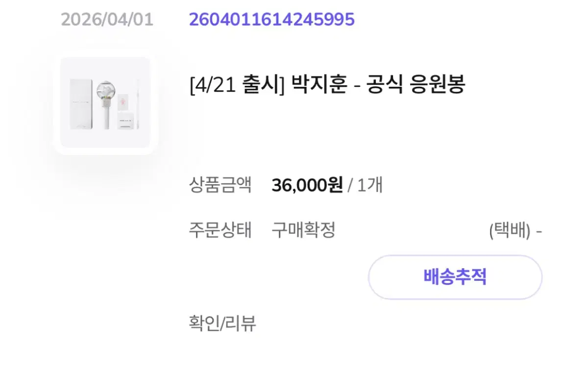Select the lightstick image inside the thumbnail
The image size is (588, 375).
[105, 104]
